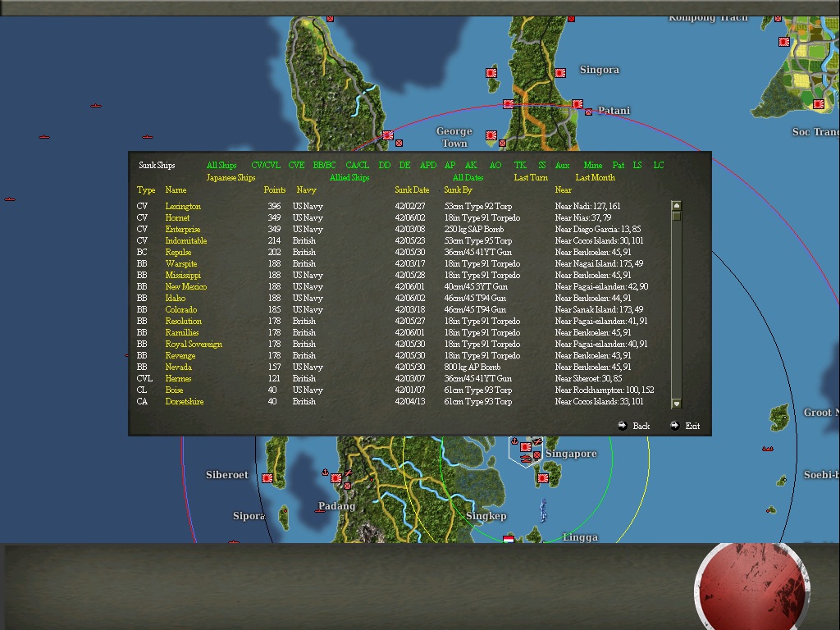The width and height of the screenshot is (840, 630).
Task: Sort list by Sunk Date column
Action: click(x=412, y=189)
